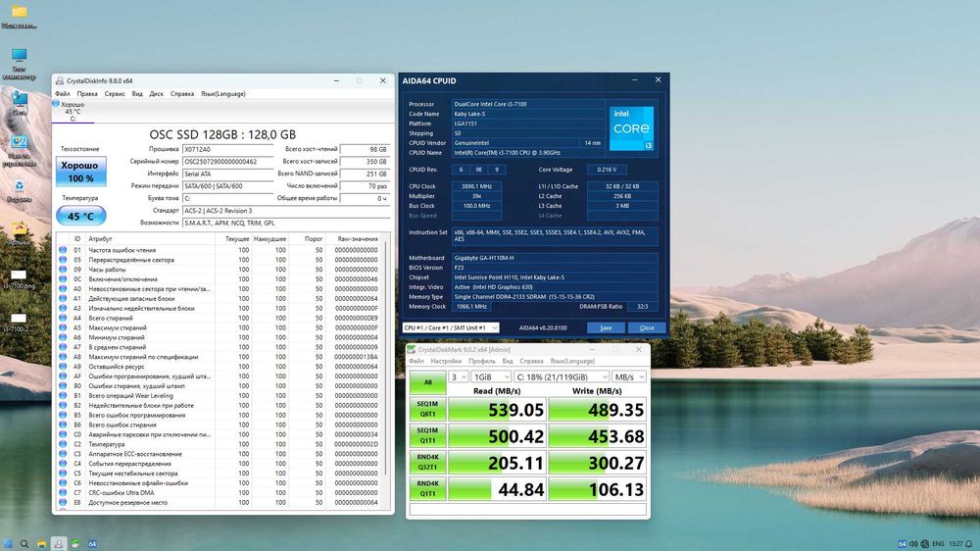
Task: Open the Windows Start menu
Action: [8, 543]
